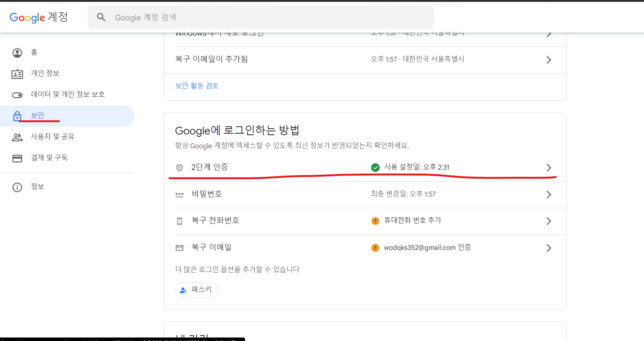
Task: Click the 홈 profile circle icon
Action: [17, 53]
